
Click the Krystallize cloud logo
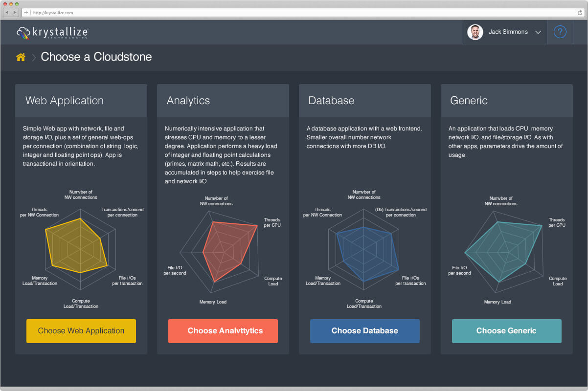(x=23, y=33)
